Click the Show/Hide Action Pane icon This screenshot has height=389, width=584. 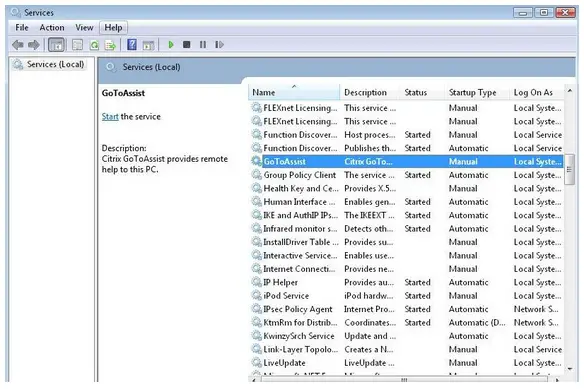pyautogui.click(x=148, y=45)
